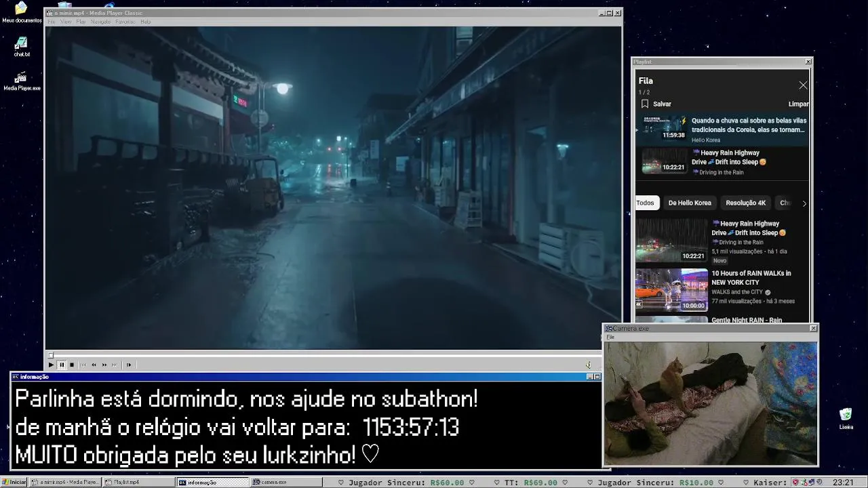Click the Iniciar start button
The height and width of the screenshot is (488, 868).
[x=14, y=482]
